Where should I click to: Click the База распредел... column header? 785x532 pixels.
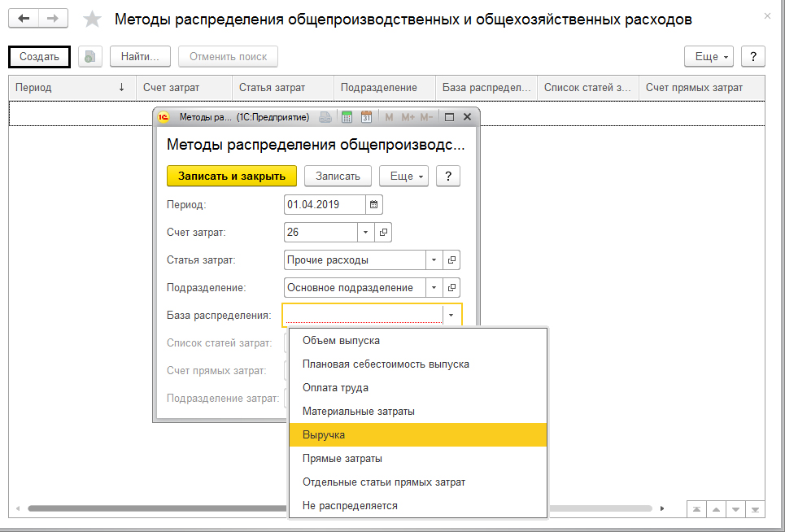(486, 88)
